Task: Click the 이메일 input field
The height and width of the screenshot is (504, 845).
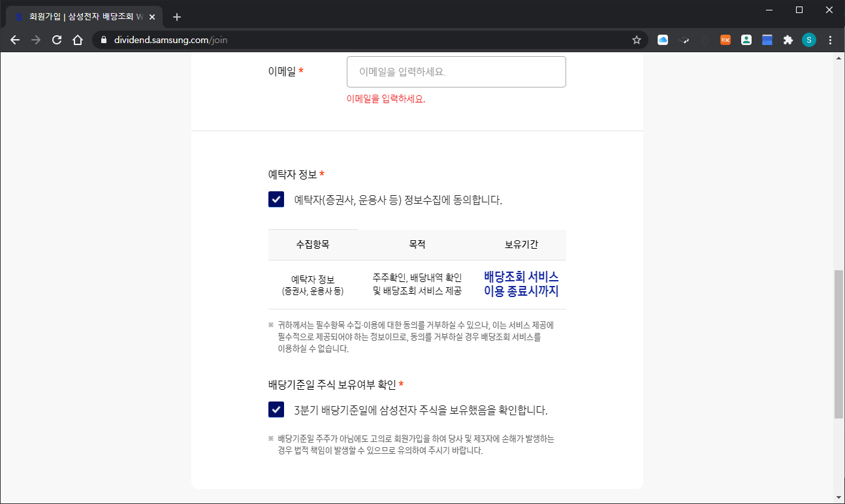Action: click(x=456, y=72)
